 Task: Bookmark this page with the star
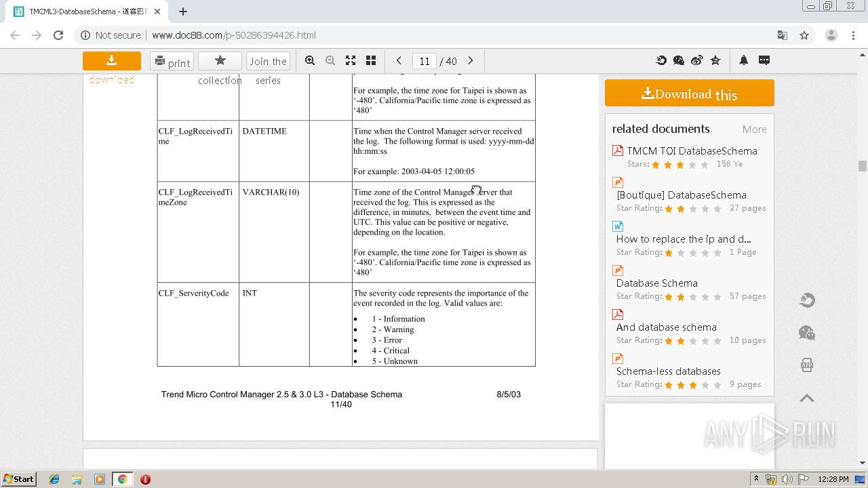tap(804, 35)
